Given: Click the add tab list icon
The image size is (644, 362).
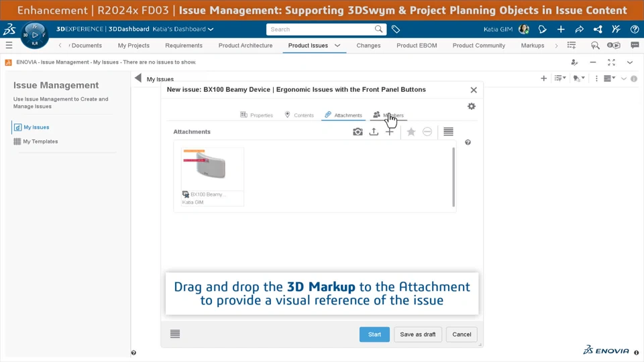Looking at the screenshot, I should pyautogui.click(x=572, y=45).
